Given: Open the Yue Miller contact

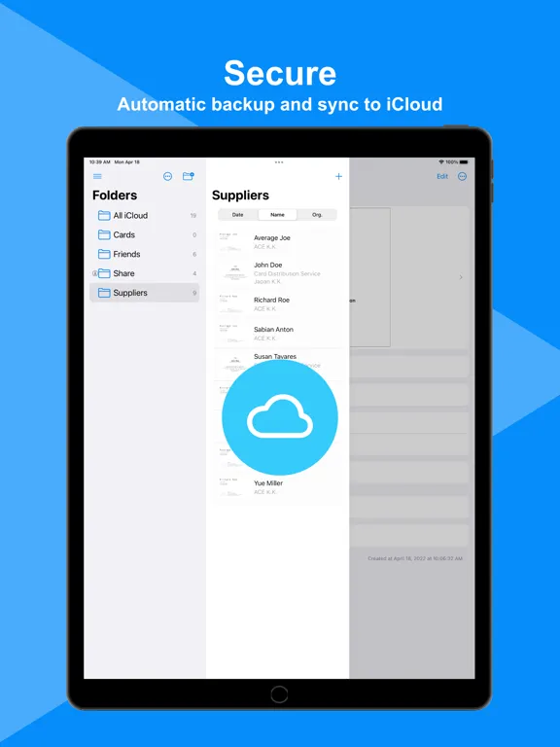Looking at the screenshot, I should point(279,487).
